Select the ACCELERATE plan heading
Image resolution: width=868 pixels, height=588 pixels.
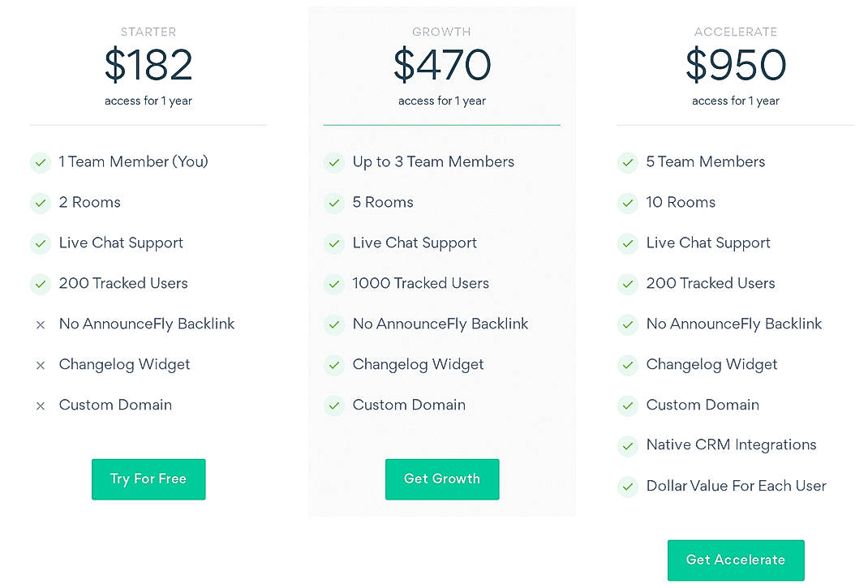(x=736, y=32)
